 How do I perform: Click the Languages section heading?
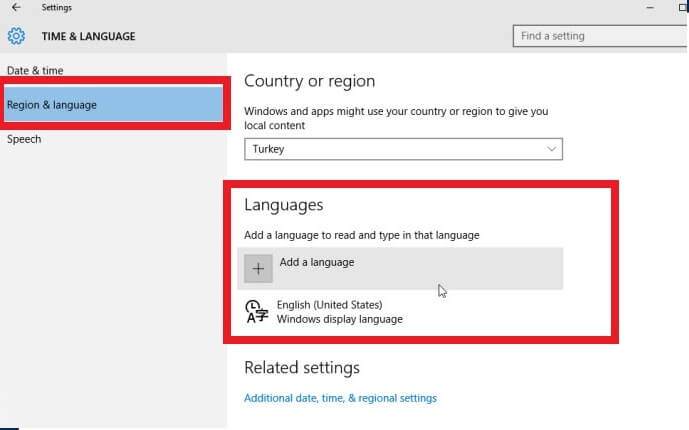pos(284,205)
